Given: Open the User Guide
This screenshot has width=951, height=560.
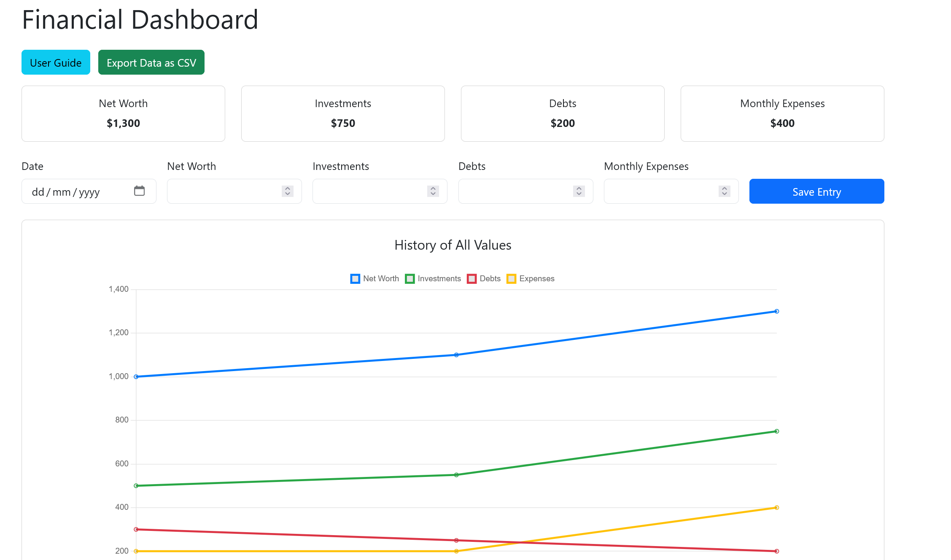Looking at the screenshot, I should [56, 62].
